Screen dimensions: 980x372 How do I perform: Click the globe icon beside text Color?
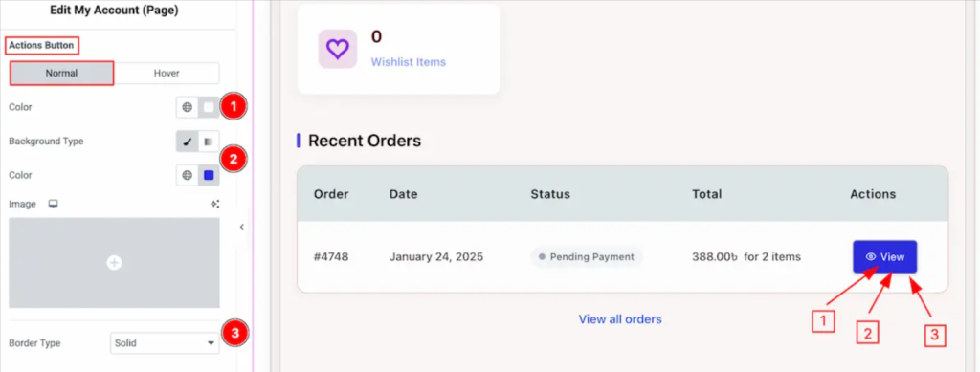point(187,107)
